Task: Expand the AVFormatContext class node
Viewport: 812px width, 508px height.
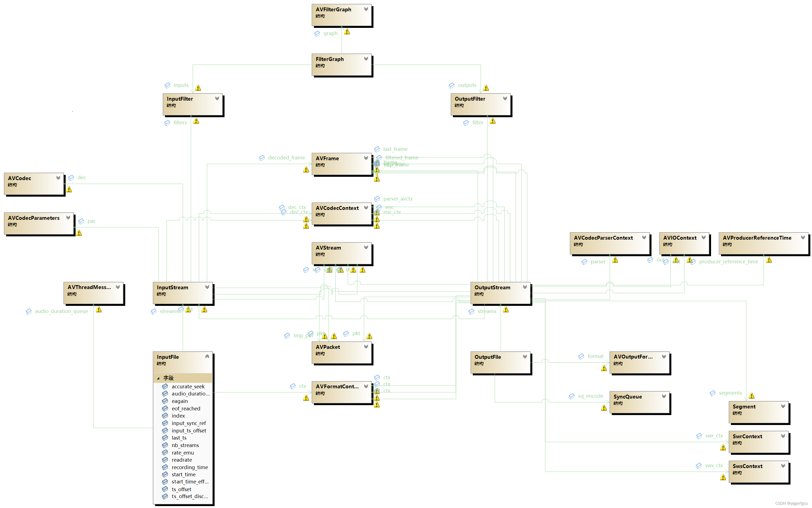Action: click(x=366, y=386)
